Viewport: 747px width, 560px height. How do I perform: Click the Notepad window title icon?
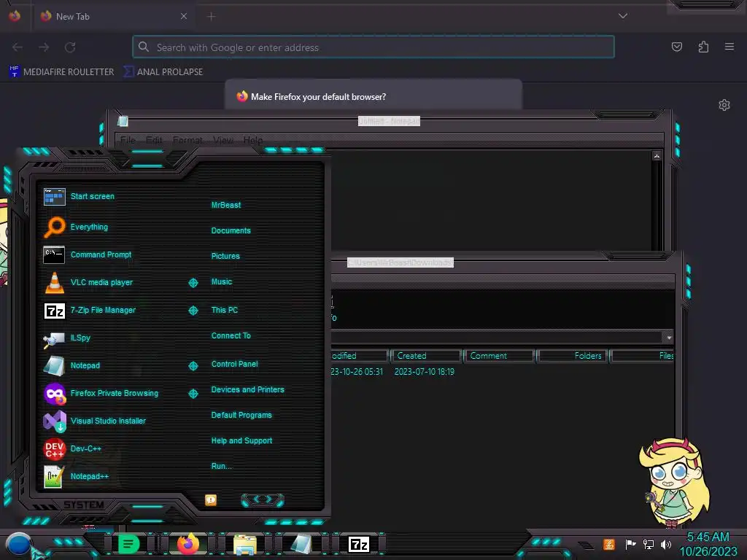[x=123, y=121]
